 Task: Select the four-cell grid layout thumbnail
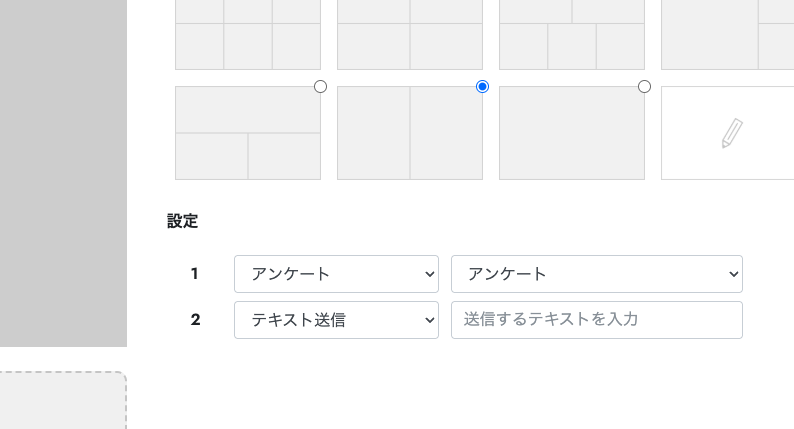410,34
